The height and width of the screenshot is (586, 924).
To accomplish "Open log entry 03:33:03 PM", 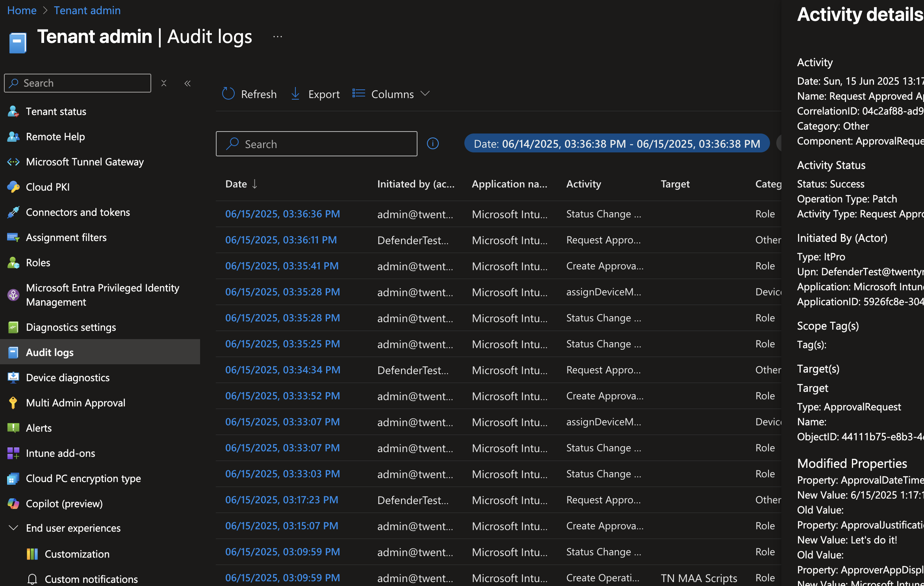I will pyautogui.click(x=282, y=474).
